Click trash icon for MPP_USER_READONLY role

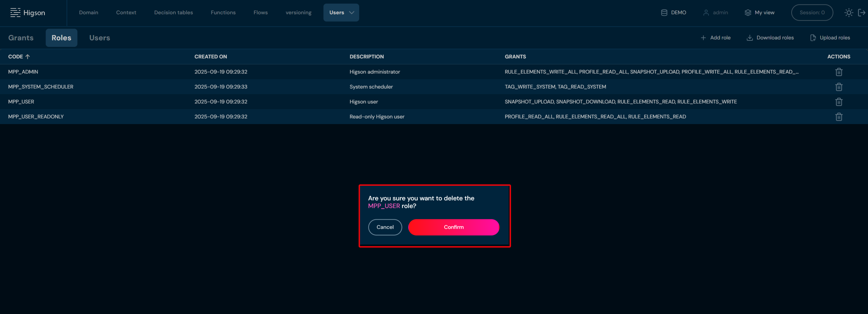coord(838,117)
